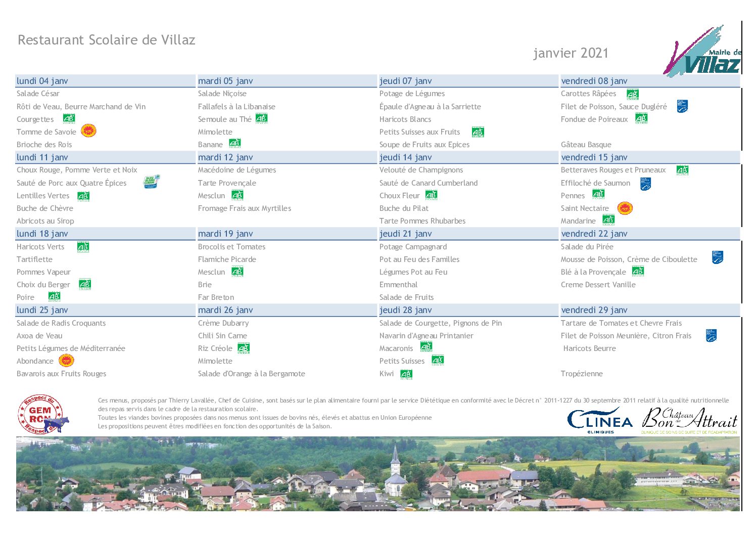
Task: Click the Salade César menu item
Action: (38, 94)
